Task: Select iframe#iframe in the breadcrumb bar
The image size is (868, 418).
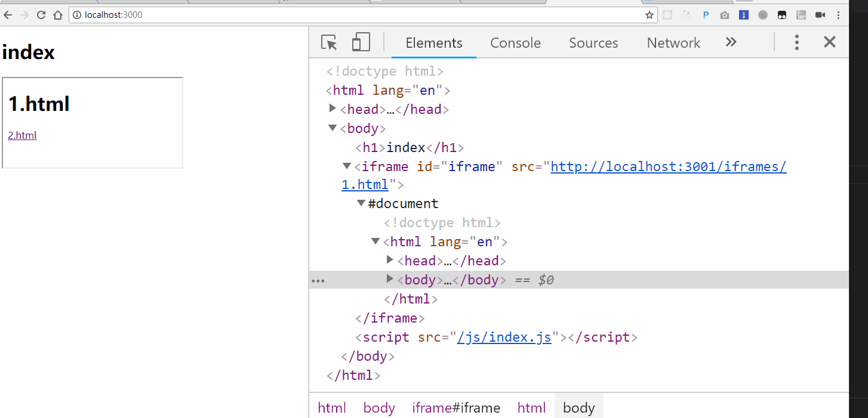Action: (x=456, y=407)
